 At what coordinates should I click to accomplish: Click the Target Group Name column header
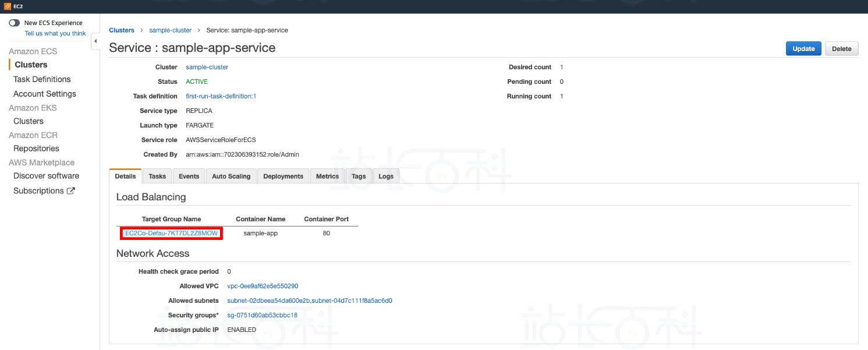(x=171, y=219)
